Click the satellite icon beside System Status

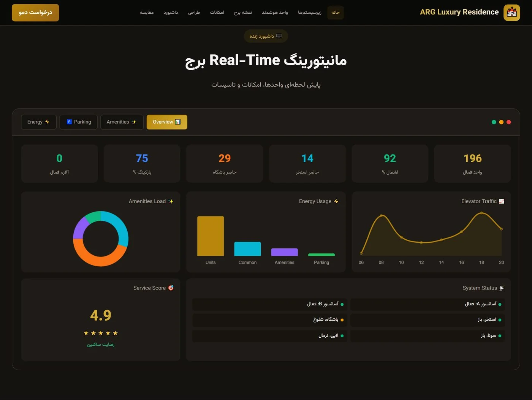click(x=502, y=288)
